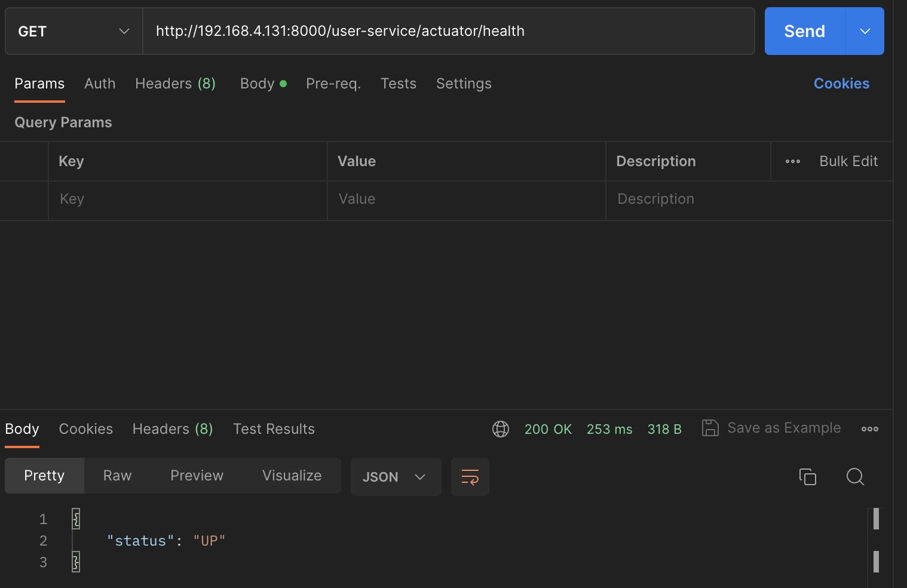Select the response Body tab
Screen dimensions: 907x588
pyautogui.click(x=22, y=429)
